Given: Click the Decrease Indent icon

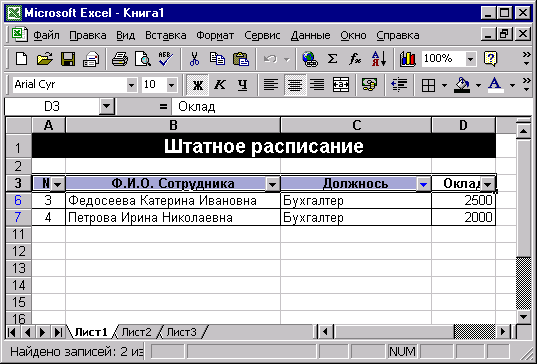Looking at the screenshot, I should point(399,85).
